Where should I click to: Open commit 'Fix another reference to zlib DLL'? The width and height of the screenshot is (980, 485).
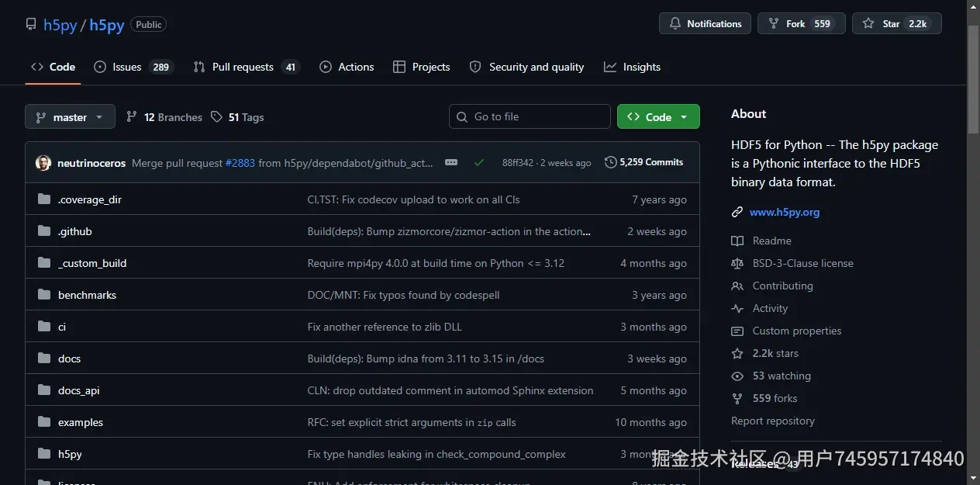385,327
